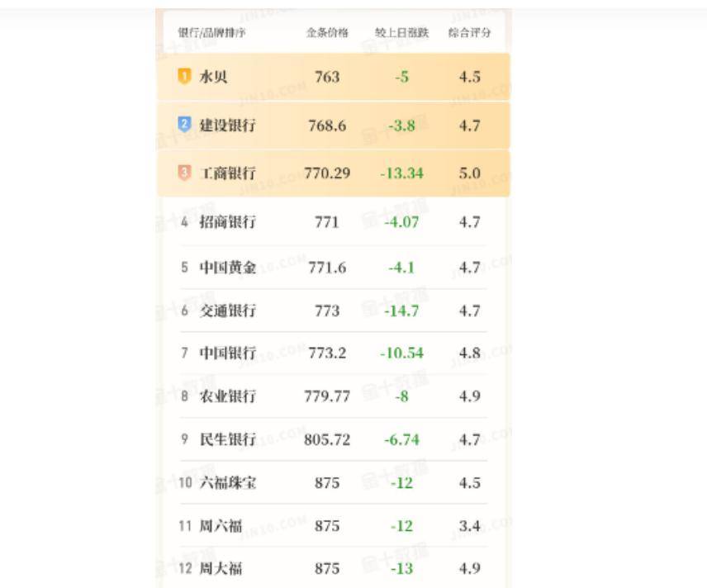Click the red rank 3 badge icon

click(184, 173)
